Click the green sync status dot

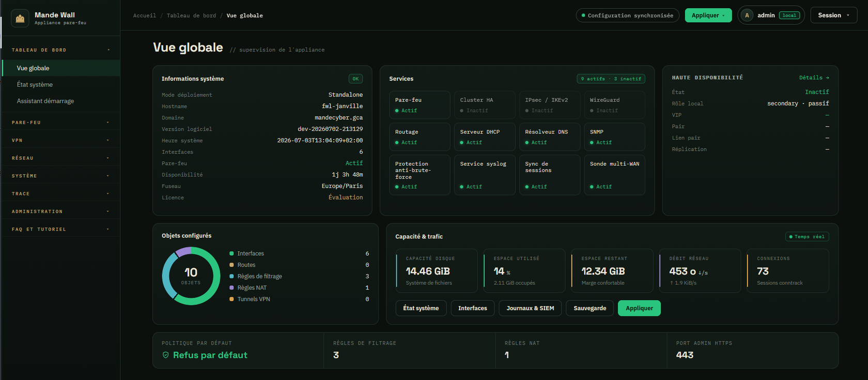[x=583, y=16]
